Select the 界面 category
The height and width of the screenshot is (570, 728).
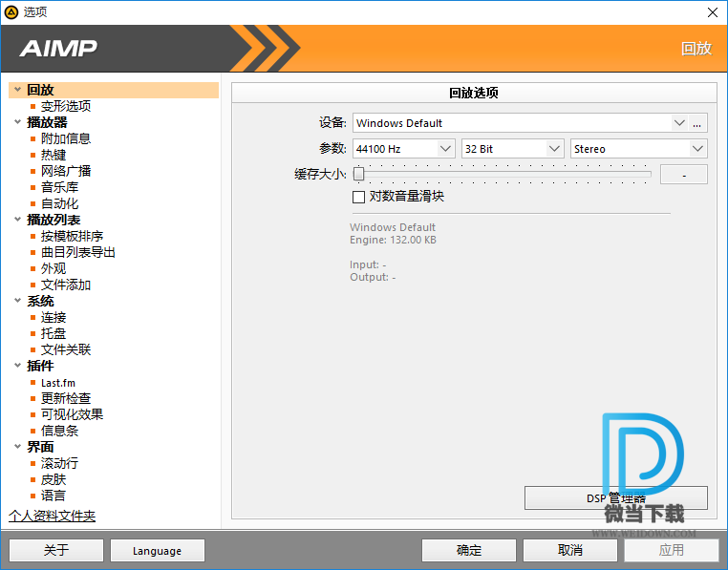pos(40,447)
